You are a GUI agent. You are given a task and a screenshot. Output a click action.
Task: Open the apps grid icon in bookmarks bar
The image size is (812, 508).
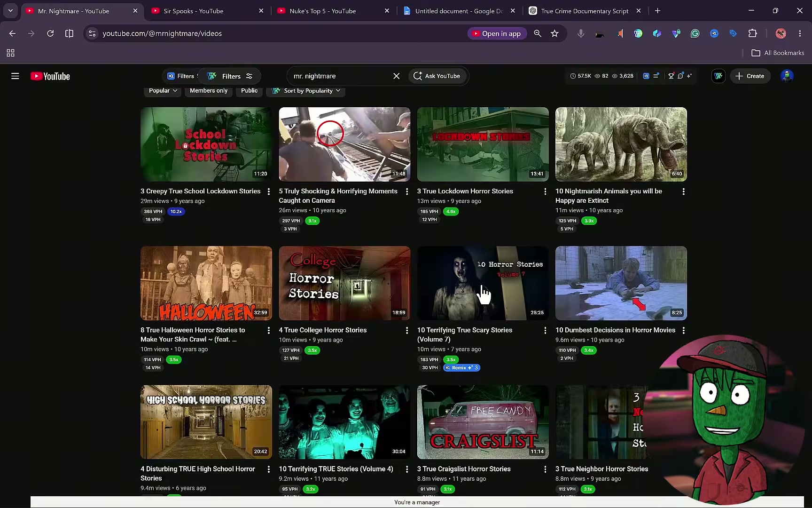click(x=10, y=53)
